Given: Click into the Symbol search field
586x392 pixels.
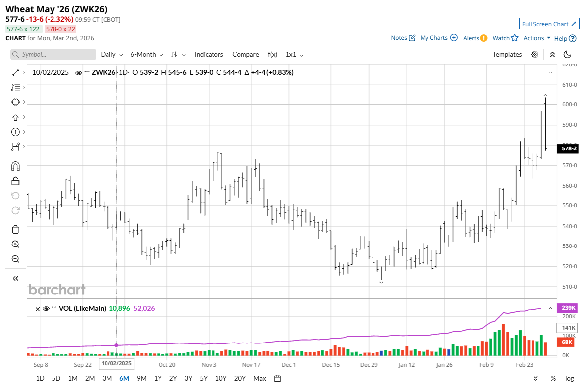Looking at the screenshot, I should pos(53,54).
